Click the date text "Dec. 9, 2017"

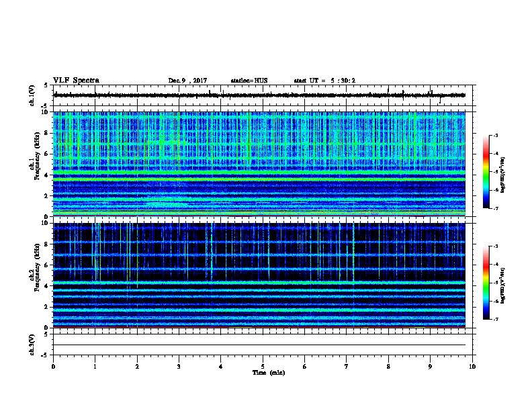click(187, 81)
